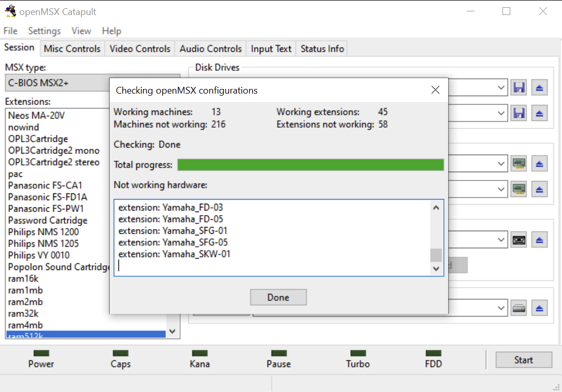Open the View menu
Screen dimensions: 562x392
pyautogui.click(x=81, y=31)
